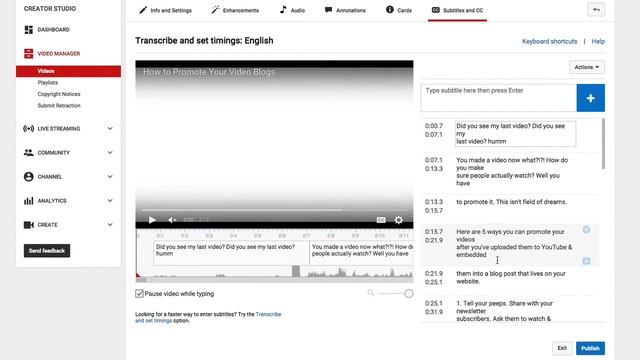The image size is (640, 360).
Task: Click the CC icon in Subtitles tab
Action: pos(436,10)
